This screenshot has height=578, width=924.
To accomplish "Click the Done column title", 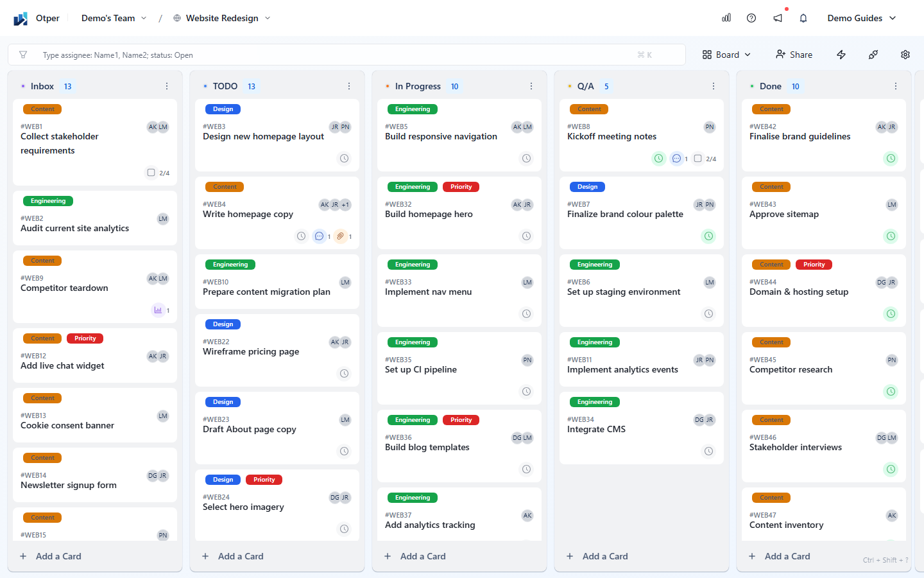I will [771, 86].
